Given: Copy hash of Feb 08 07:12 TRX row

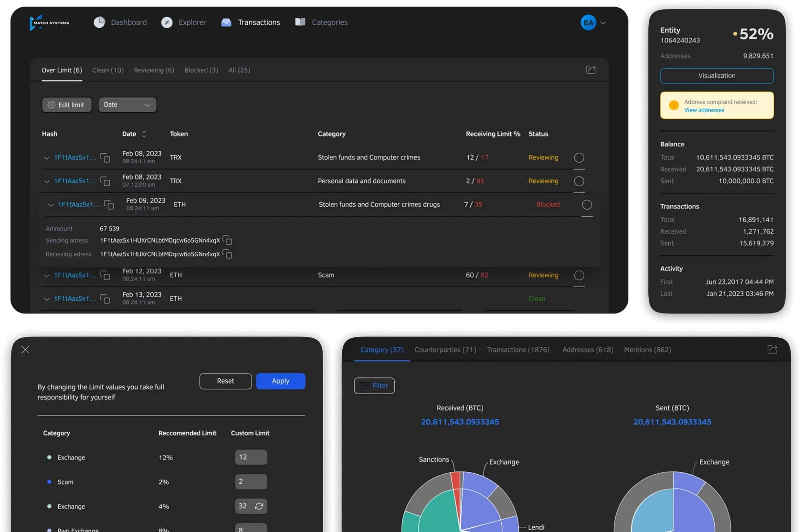Looking at the screenshot, I should [105, 181].
